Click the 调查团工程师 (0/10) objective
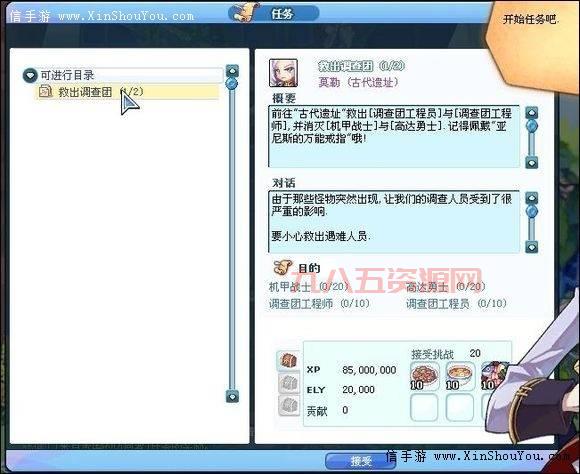580x474 pixels. pyautogui.click(x=319, y=303)
